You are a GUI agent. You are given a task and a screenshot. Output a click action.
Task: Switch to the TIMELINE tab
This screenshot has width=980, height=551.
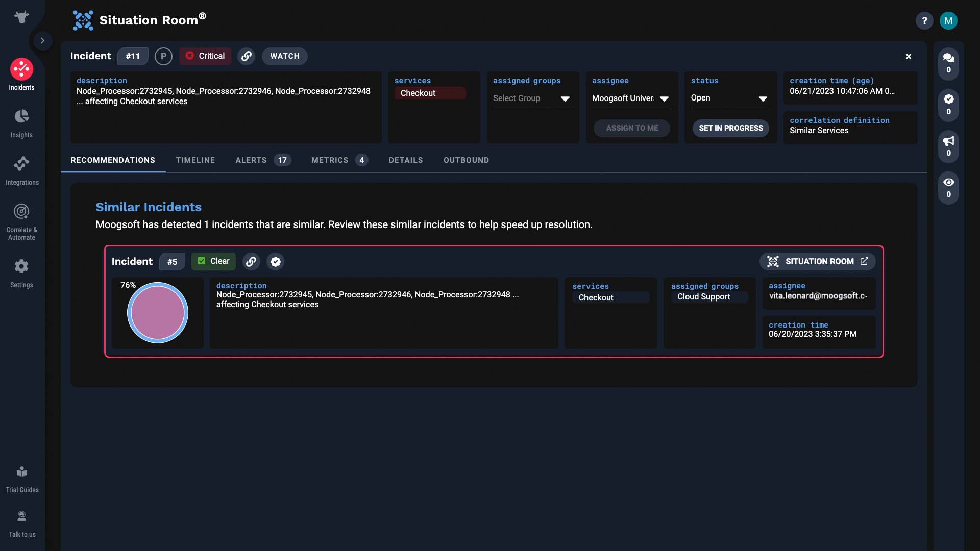(x=195, y=160)
